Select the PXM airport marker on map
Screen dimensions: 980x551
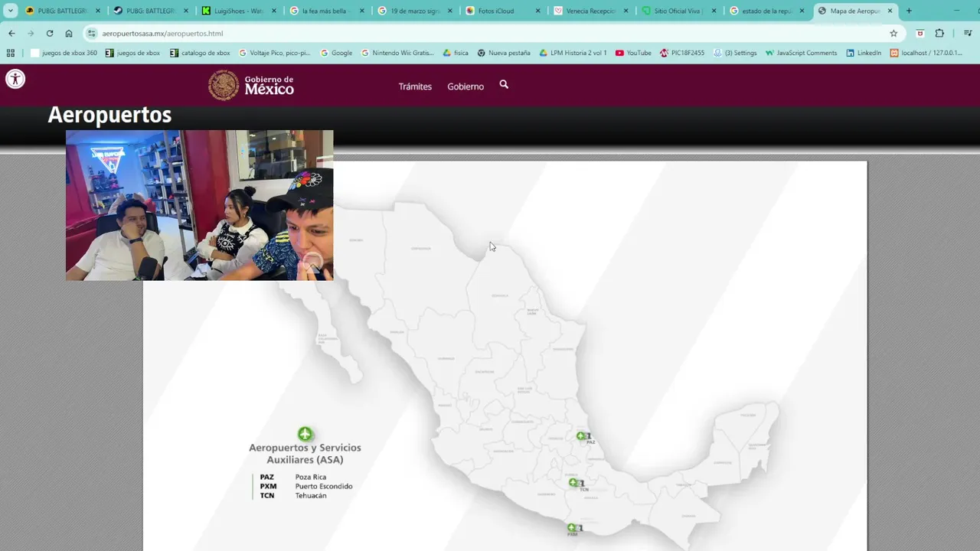point(571,528)
